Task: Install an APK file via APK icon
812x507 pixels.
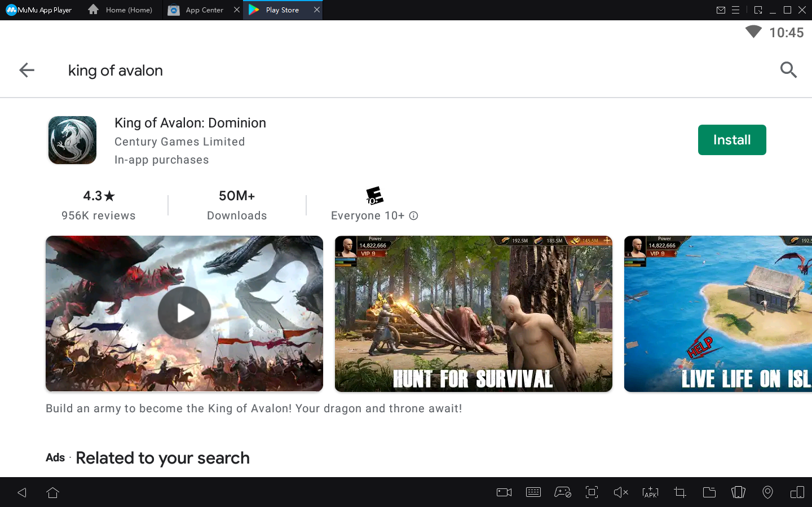Action: tap(650, 492)
